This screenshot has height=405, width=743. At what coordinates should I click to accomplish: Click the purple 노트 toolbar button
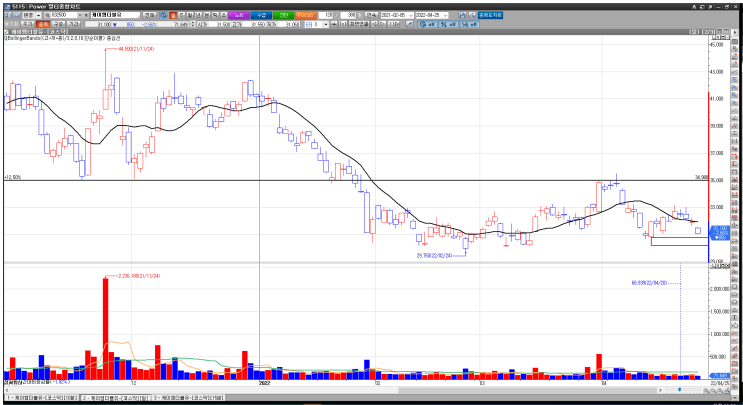[x=238, y=15]
